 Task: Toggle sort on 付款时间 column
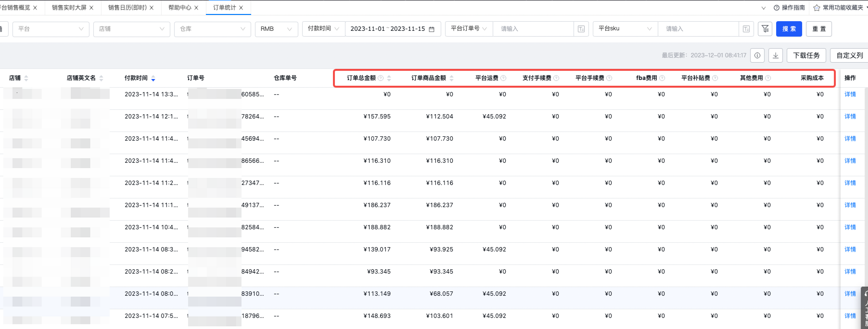(x=153, y=78)
